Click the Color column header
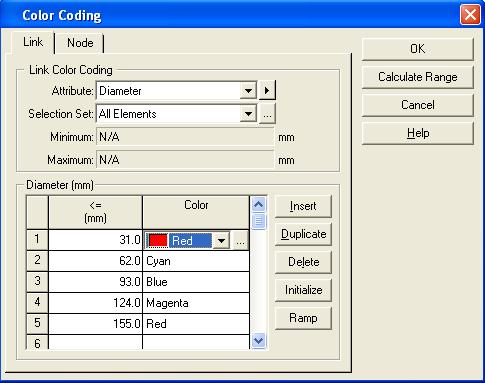Screen dimensions: 485x383 [x=196, y=212]
